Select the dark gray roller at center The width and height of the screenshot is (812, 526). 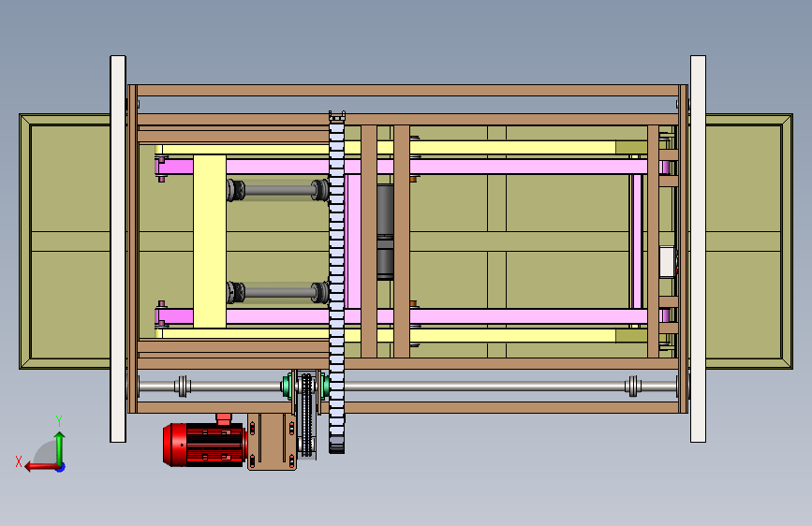(385, 232)
